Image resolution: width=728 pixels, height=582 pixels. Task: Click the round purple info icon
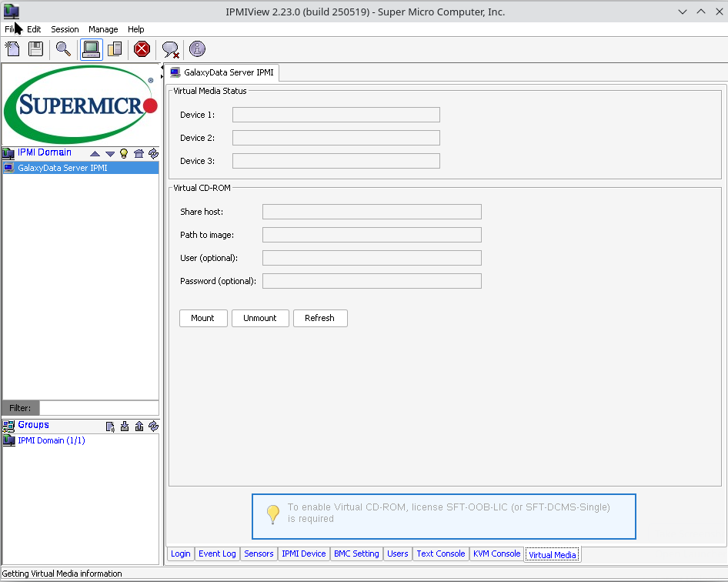pos(197,48)
